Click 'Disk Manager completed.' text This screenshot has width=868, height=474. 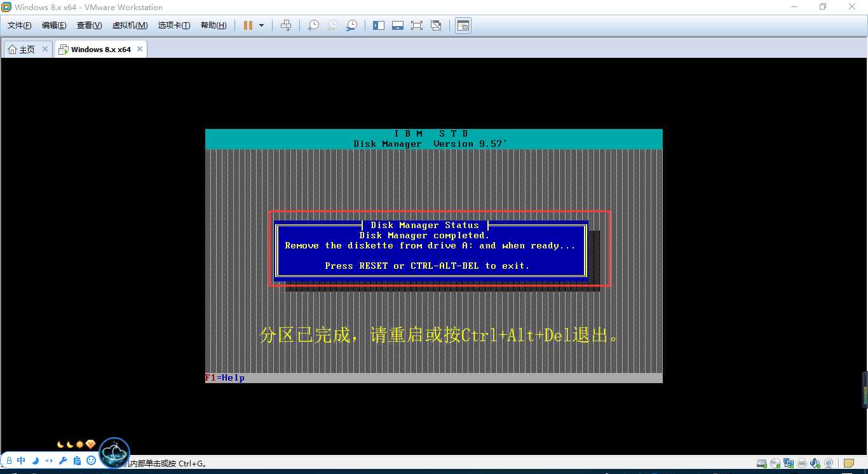click(x=424, y=235)
